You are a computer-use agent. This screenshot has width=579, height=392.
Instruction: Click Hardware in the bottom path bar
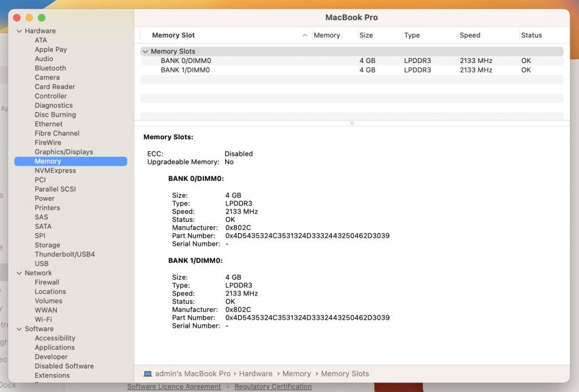(255, 374)
